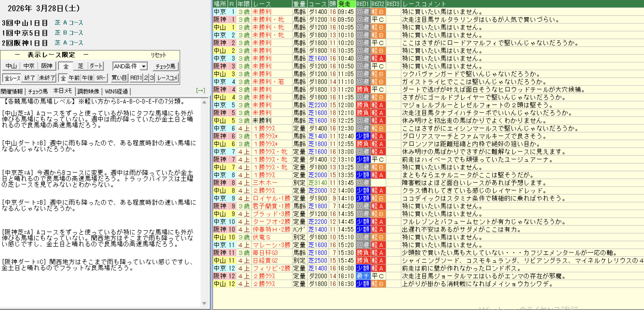Open the WIN5経過 tab
Image resolution: width=644 pixels, height=310 pixels.
point(116,91)
